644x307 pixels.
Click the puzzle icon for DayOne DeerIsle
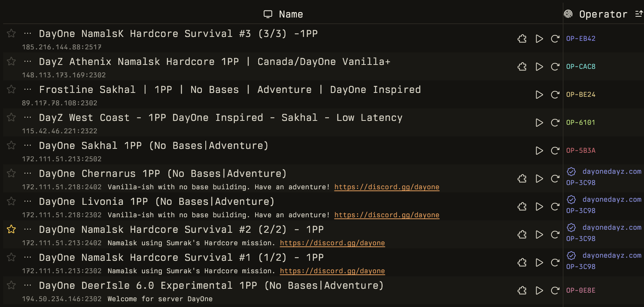[x=522, y=291]
